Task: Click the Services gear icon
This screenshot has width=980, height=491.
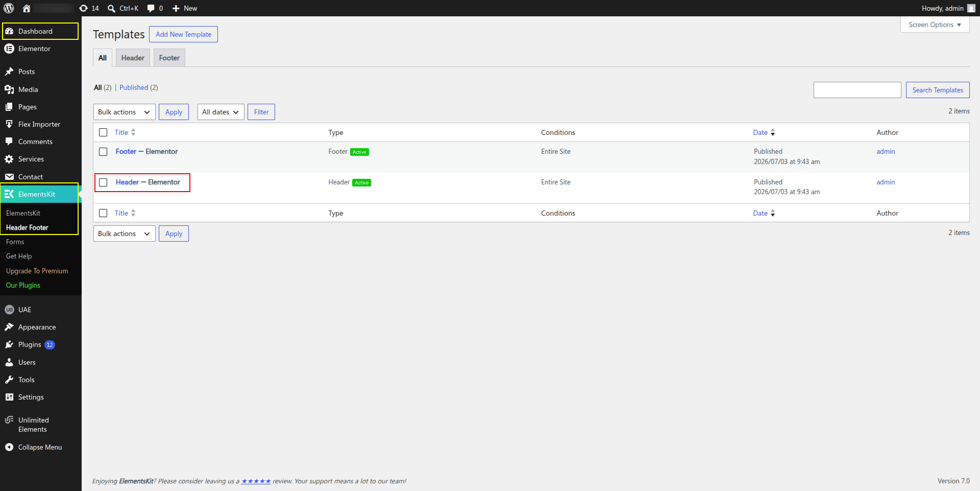Action: (x=9, y=159)
